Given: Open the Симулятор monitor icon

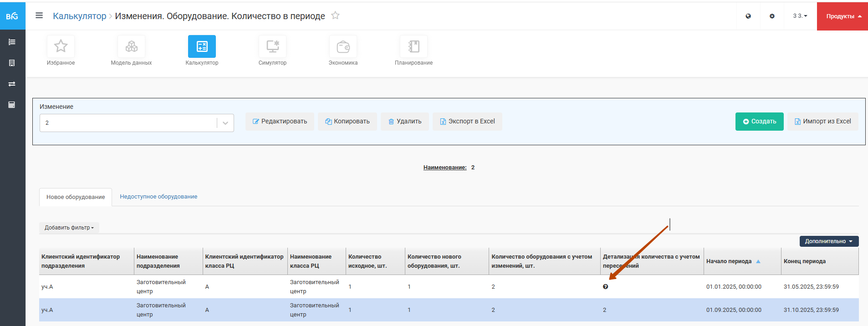Looking at the screenshot, I should coord(272,46).
